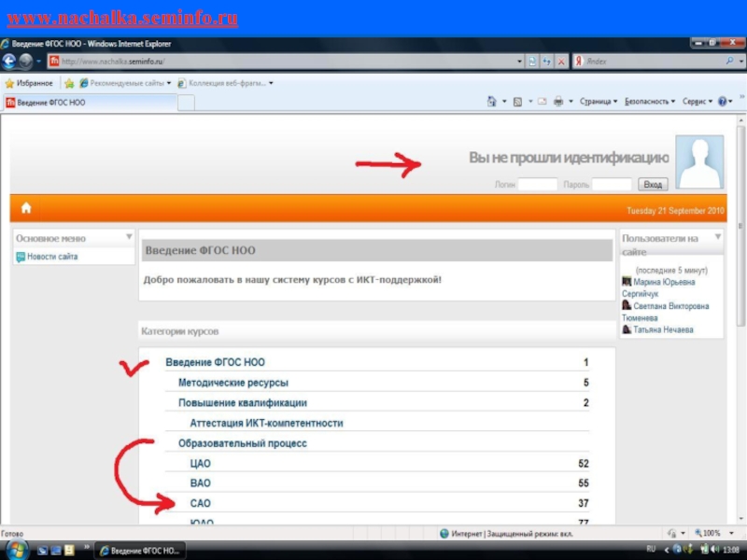
Task: Click the empty new tab button
Action: click(186, 103)
